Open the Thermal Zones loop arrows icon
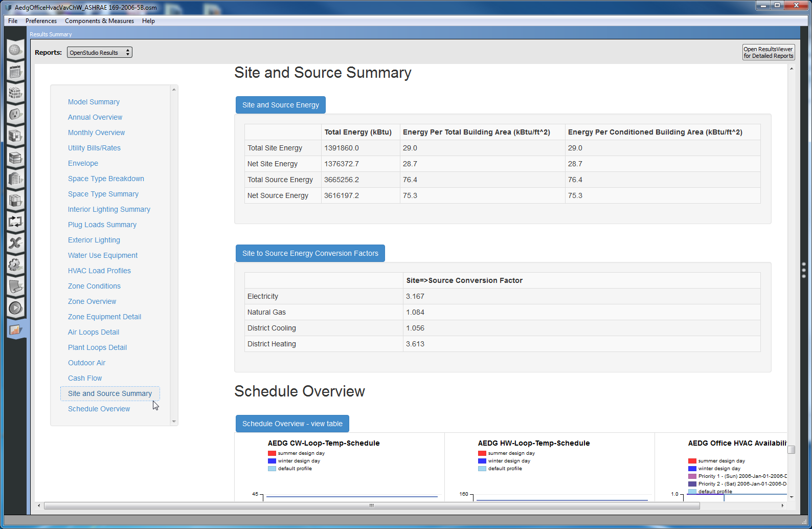This screenshot has height=529, width=812. (x=15, y=222)
